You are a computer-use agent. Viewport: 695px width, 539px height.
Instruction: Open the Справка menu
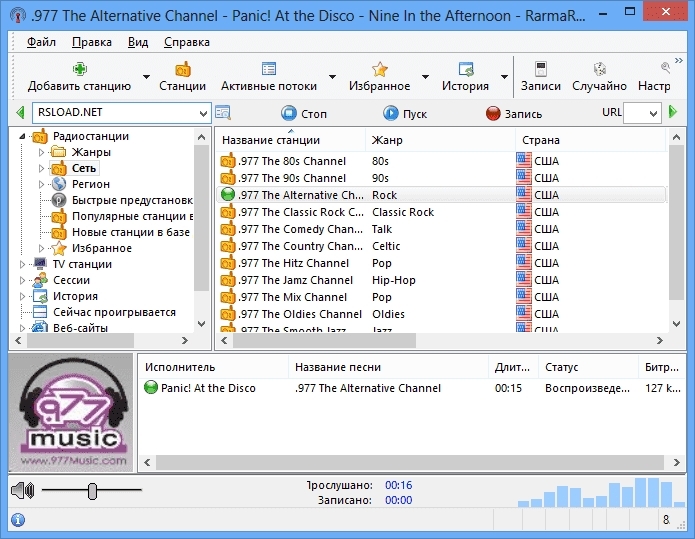click(x=187, y=42)
